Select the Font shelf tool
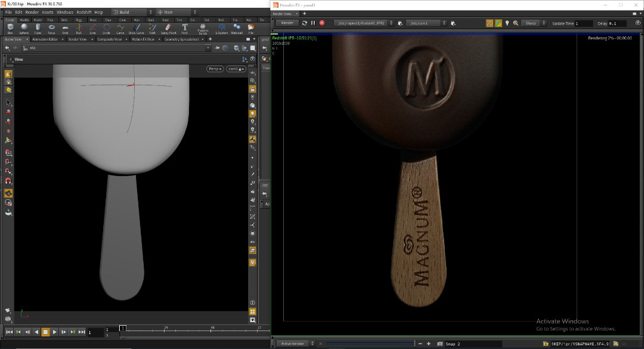Screen dimensions: 644x349 tap(184, 29)
